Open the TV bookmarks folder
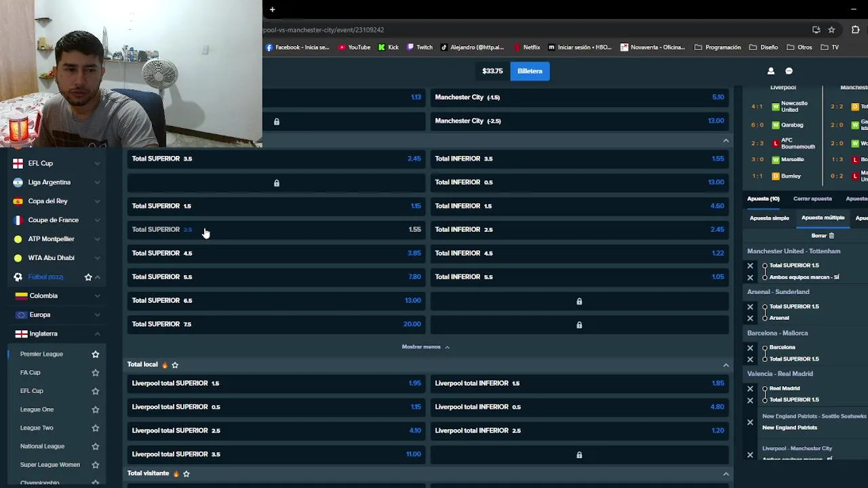This screenshot has width=868, height=488. pos(830,47)
